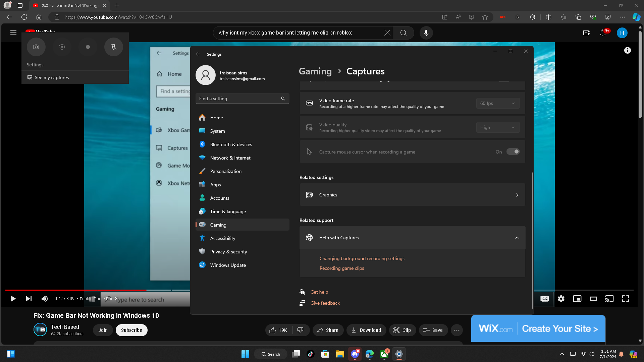
Task: Open Settings in the Game Bar widget
Action: 35,65
